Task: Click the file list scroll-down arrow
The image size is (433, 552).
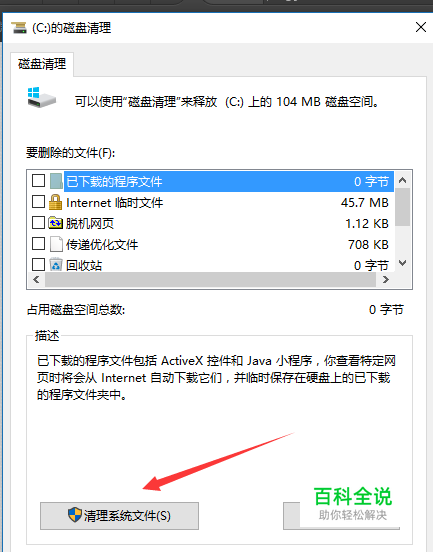Action: [402, 263]
